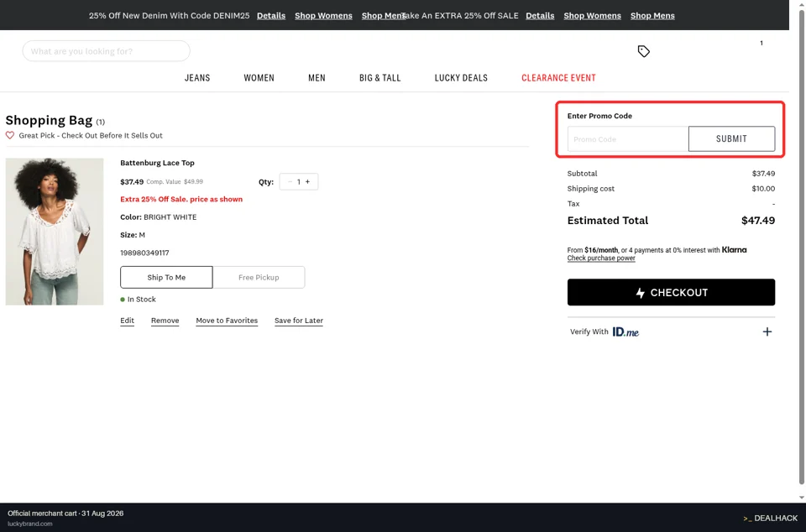806x532 pixels.
Task: Open Details link for extra 25% sale
Action: pos(540,15)
